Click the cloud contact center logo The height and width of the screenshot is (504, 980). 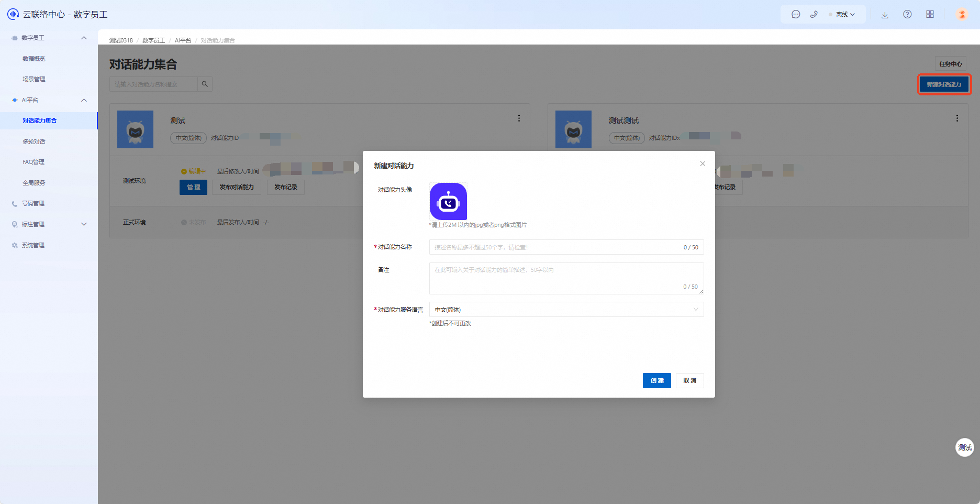click(13, 15)
